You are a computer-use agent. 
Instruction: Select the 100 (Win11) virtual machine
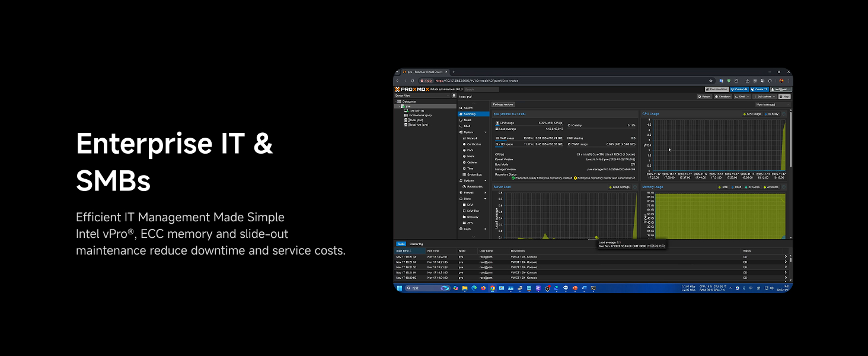(x=416, y=110)
